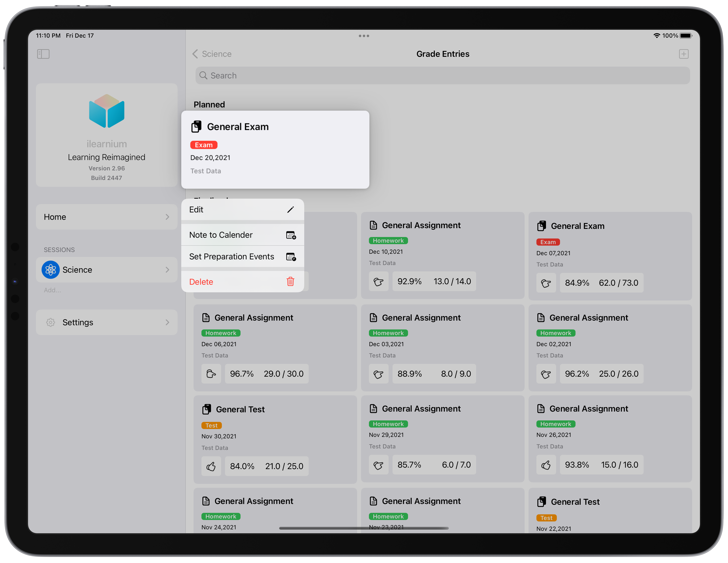Open the three-dots multitasking menu
728x563 pixels.
point(364,36)
